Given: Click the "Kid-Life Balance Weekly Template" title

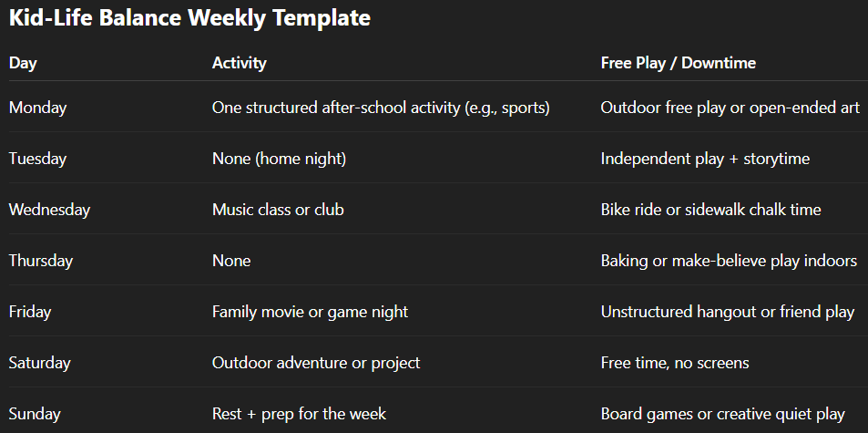Looking at the screenshot, I should click(189, 18).
